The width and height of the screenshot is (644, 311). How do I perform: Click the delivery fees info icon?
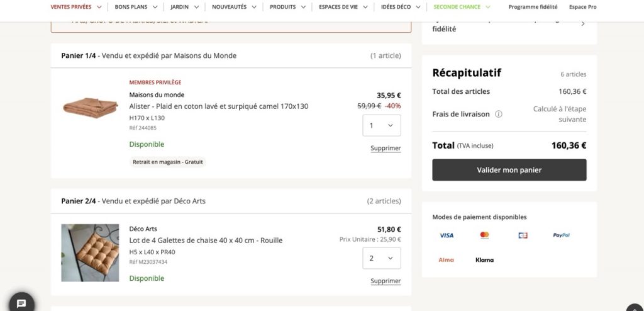coord(499,114)
